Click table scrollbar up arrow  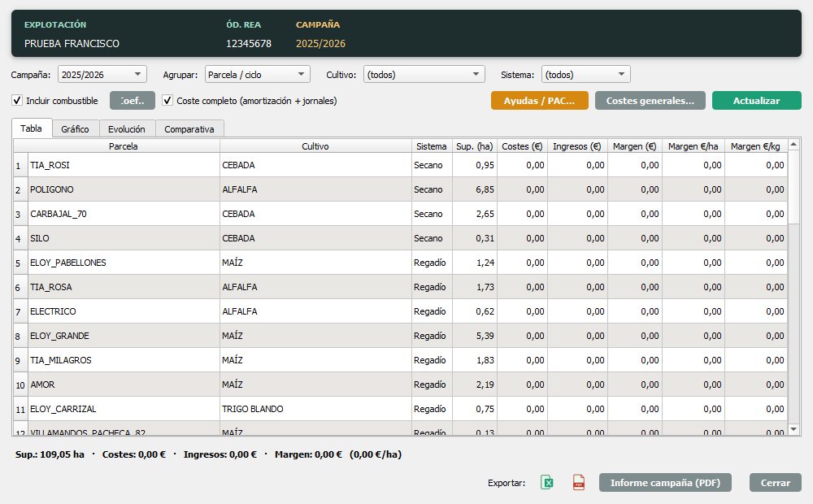tap(793, 145)
